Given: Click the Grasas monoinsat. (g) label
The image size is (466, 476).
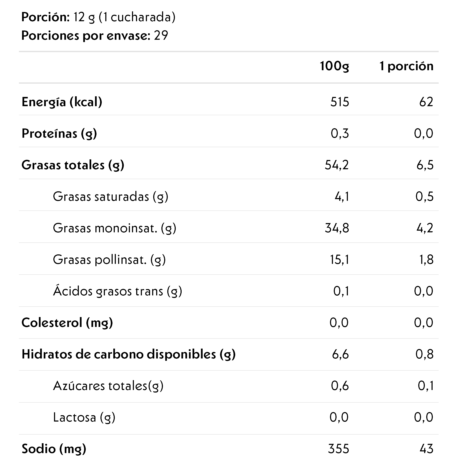Looking at the screenshot, I should click(x=115, y=228).
